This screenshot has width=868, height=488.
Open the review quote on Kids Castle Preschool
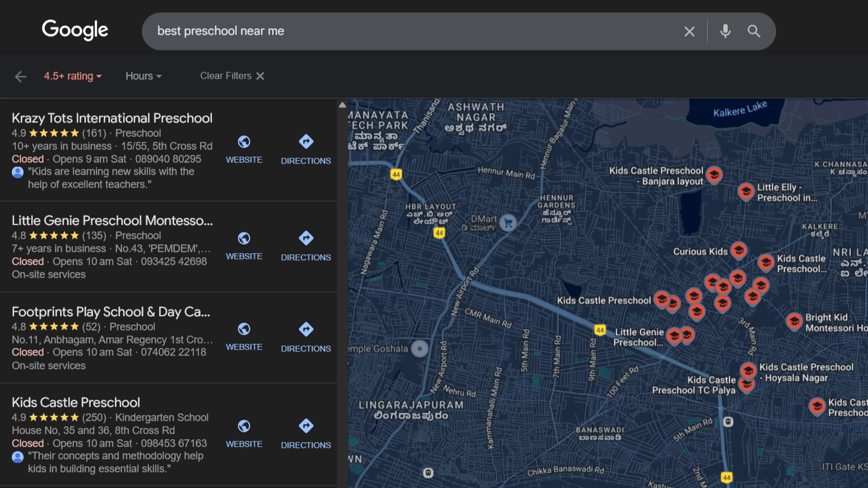pyautogui.click(x=115, y=462)
